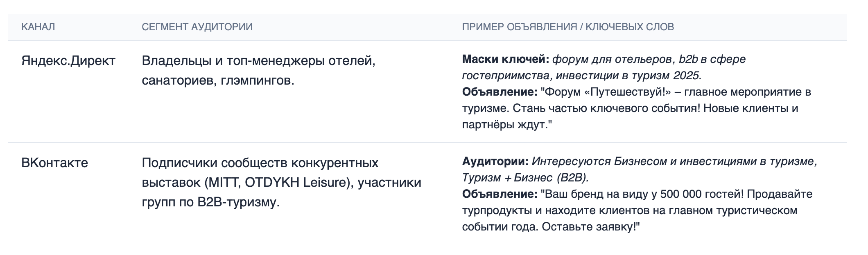868x255 pixels.
Task: Click the Яндекс.Директ channel cell
Action: pos(68,61)
